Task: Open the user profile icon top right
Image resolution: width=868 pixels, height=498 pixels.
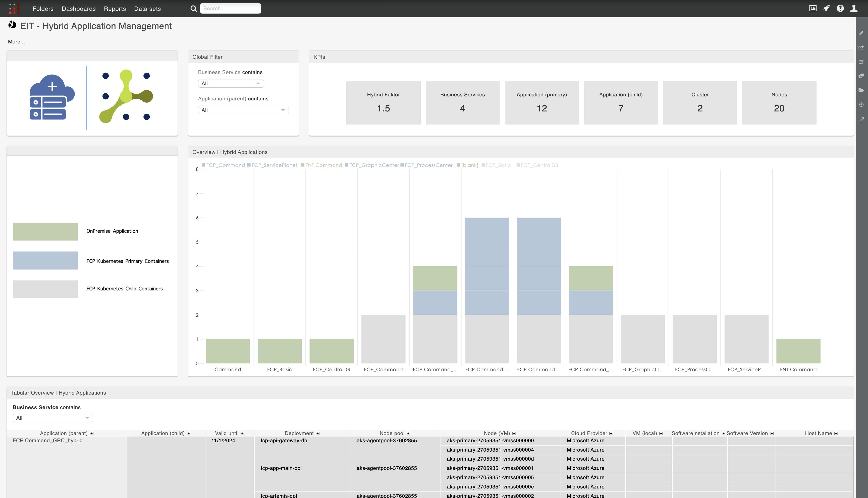Action: click(854, 8)
